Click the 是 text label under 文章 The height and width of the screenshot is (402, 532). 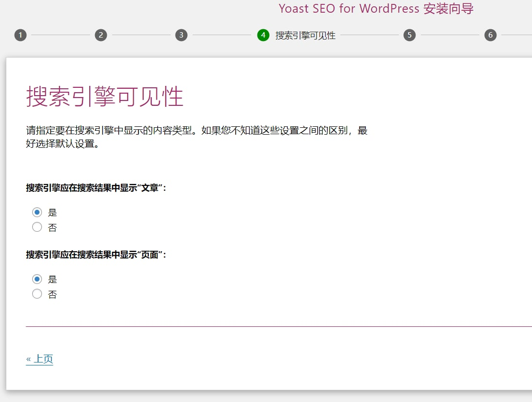(53, 213)
